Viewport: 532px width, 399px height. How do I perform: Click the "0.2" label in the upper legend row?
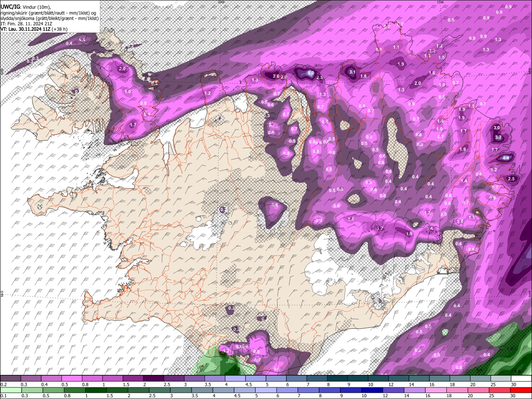4,384
